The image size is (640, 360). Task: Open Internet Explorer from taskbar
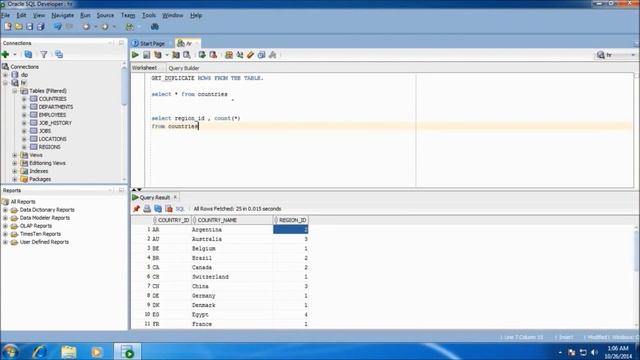[40, 351]
